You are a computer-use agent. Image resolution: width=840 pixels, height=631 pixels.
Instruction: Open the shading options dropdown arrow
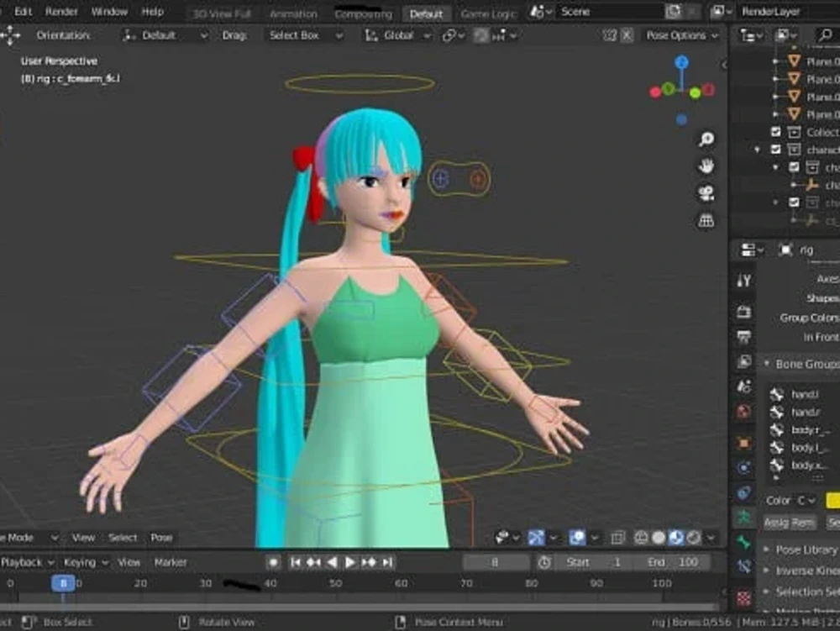point(711,537)
